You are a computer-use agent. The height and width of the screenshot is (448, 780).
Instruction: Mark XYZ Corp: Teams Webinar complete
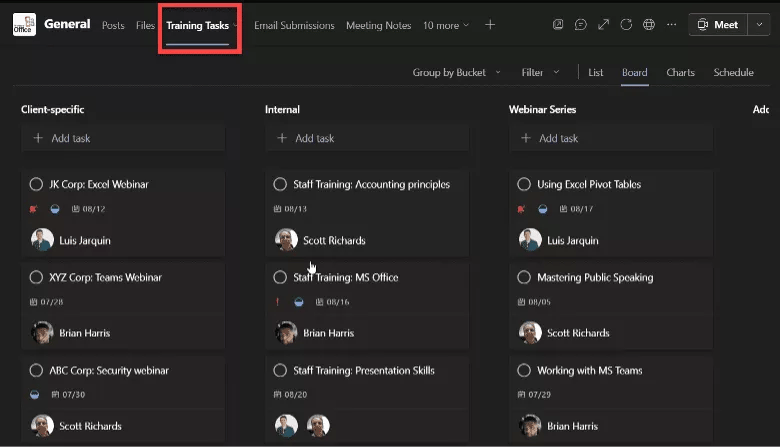coord(36,277)
